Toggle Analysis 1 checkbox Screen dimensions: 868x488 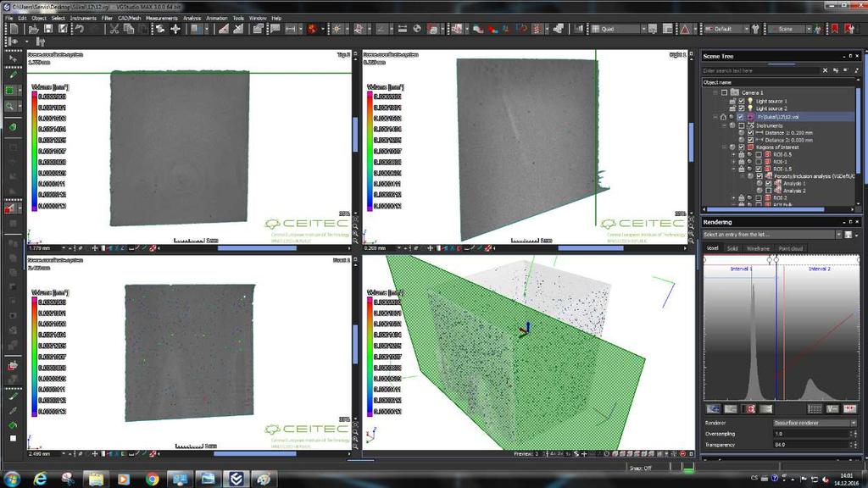pyautogui.click(x=768, y=183)
